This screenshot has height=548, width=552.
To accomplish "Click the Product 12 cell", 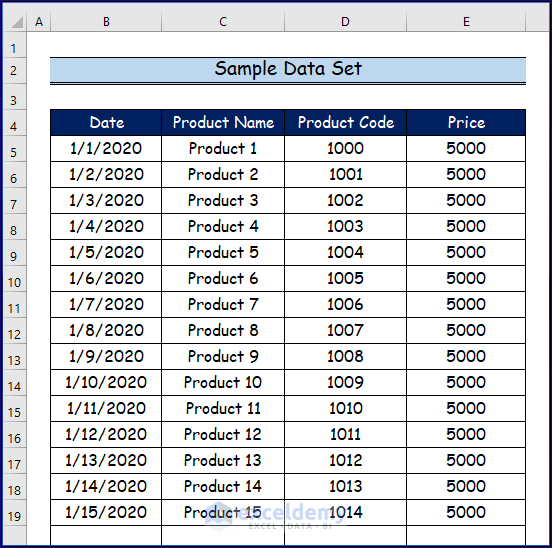I will tap(223, 435).
